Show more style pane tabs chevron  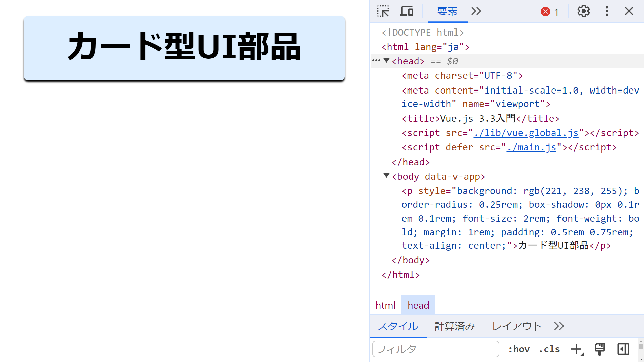pyautogui.click(x=559, y=326)
